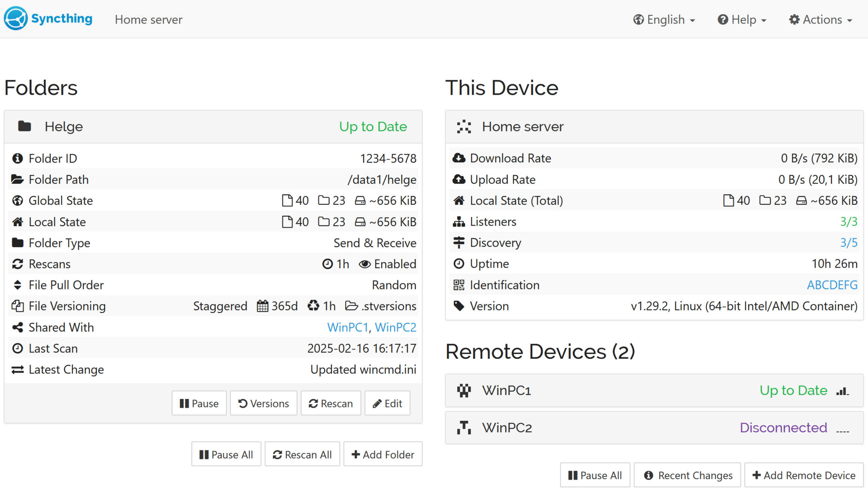Click the WinPC1 device identicon
This screenshot has width=868, height=492.
click(464, 391)
